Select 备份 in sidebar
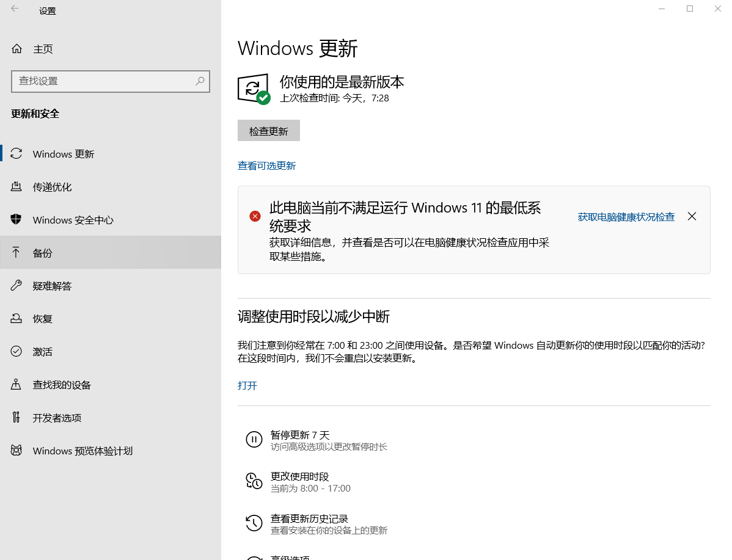732x560 pixels. (x=43, y=253)
